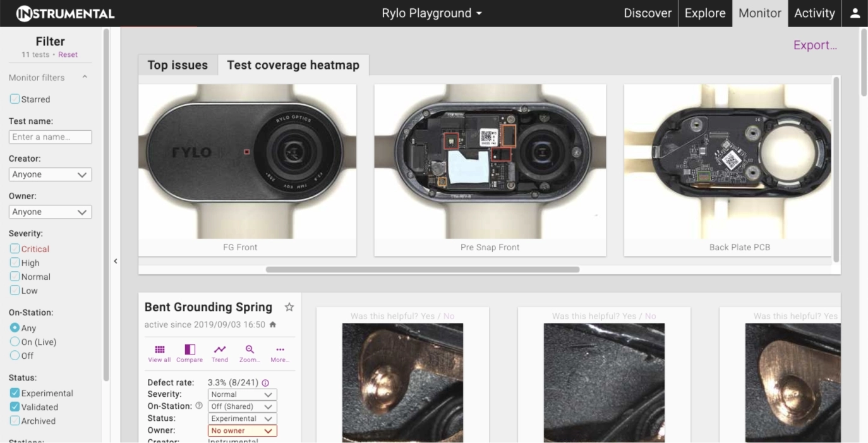This screenshot has width=868, height=443.
Task: Star the Bent Grounding Spring test
Action: [x=289, y=307]
